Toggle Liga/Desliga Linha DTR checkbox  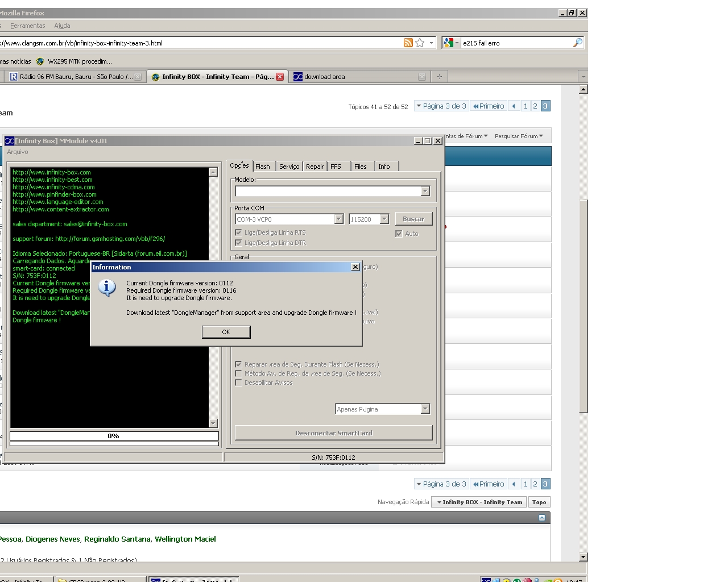pos(238,243)
